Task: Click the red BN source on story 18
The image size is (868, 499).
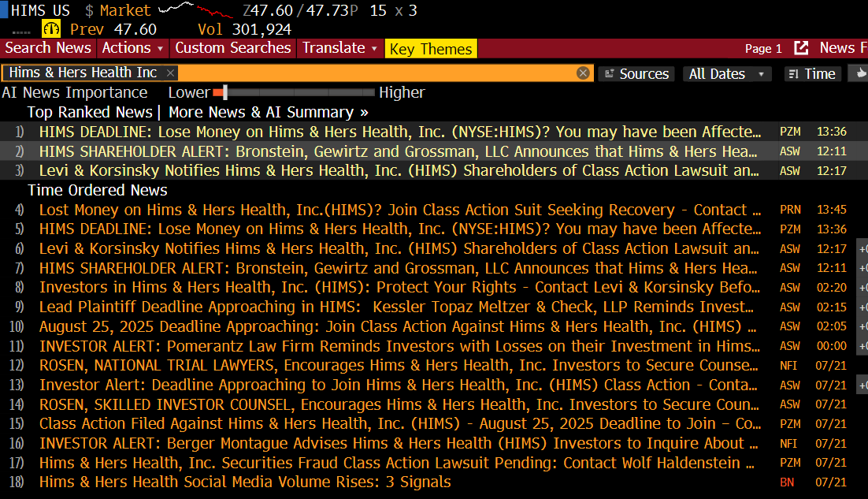Action: click(x=787, y=482)
